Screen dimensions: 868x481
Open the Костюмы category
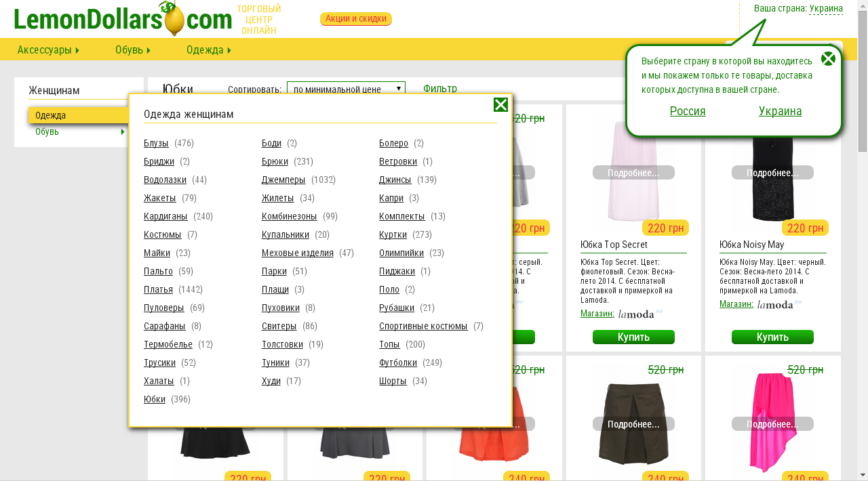pyautogui.click(x=163, y=234)
